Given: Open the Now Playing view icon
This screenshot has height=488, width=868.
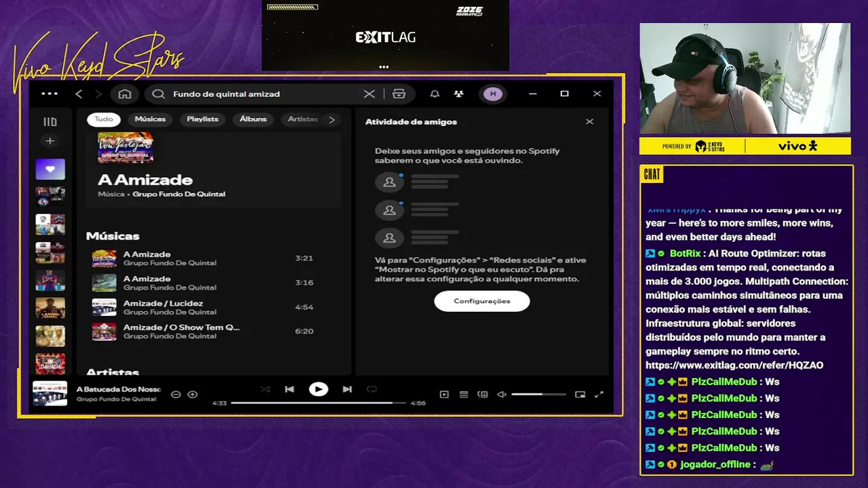Looking at the screenshot, I should 444,394.
